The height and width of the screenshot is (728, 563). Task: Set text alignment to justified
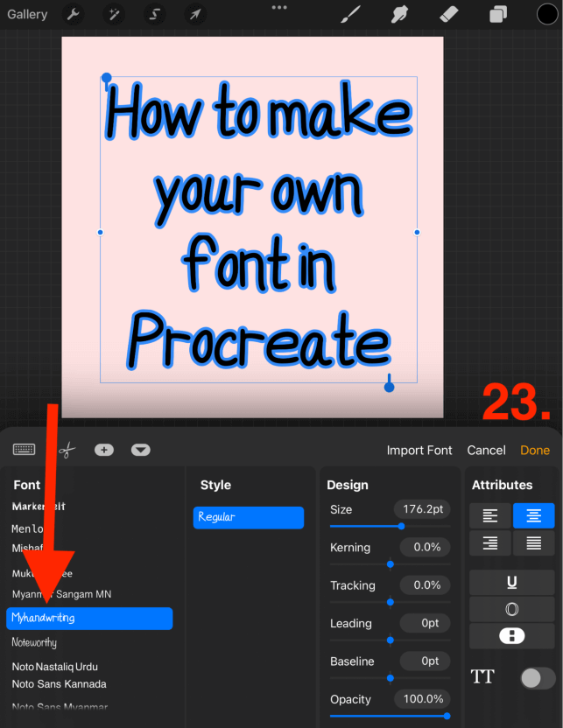534,542
